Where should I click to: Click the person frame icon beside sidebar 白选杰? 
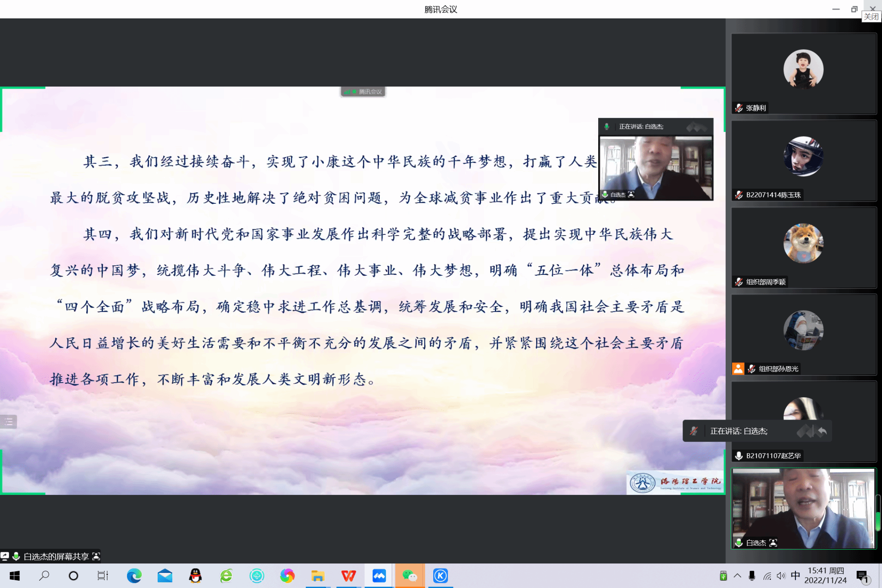773,543
